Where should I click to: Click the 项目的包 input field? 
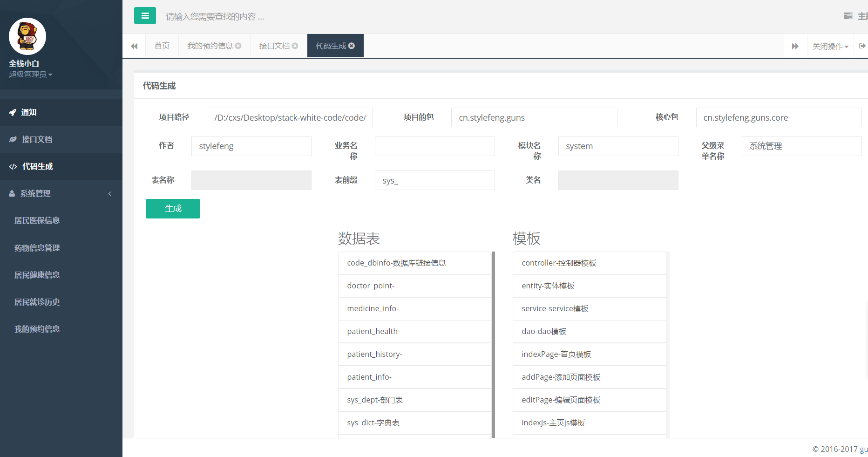click(x=534, y=117)
